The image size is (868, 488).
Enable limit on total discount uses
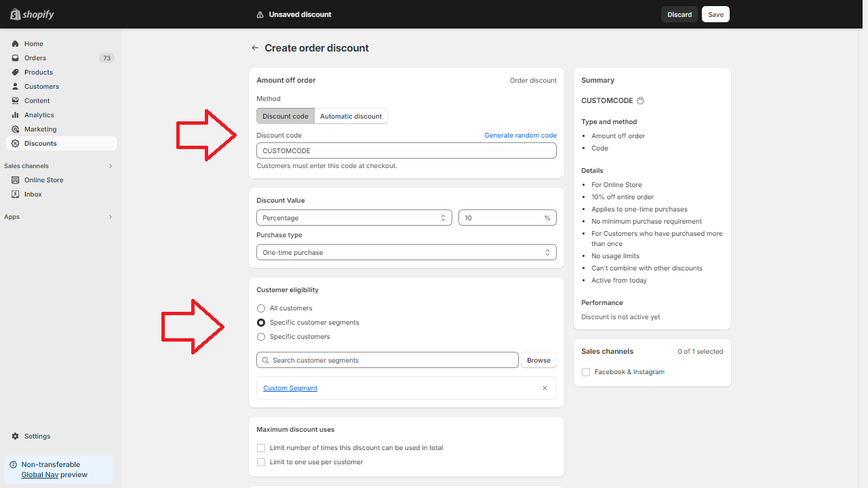pos(261,448)
